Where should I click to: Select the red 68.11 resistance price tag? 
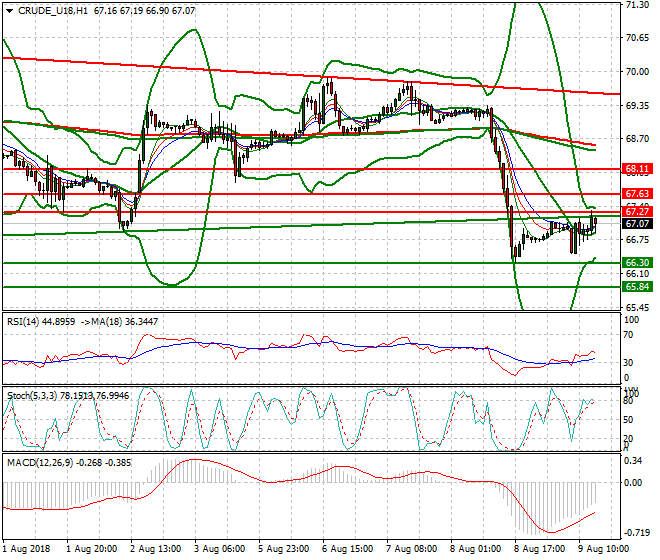point(637,170)
